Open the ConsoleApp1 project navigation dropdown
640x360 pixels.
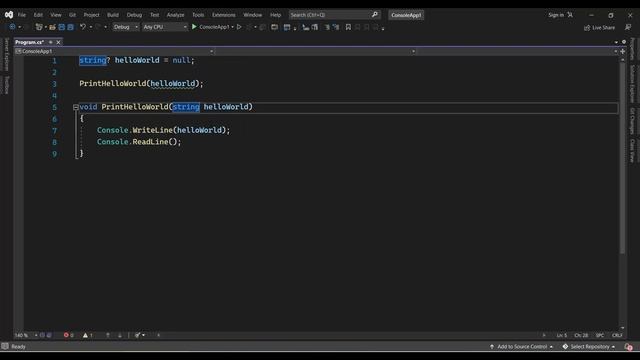click(114, 51)
